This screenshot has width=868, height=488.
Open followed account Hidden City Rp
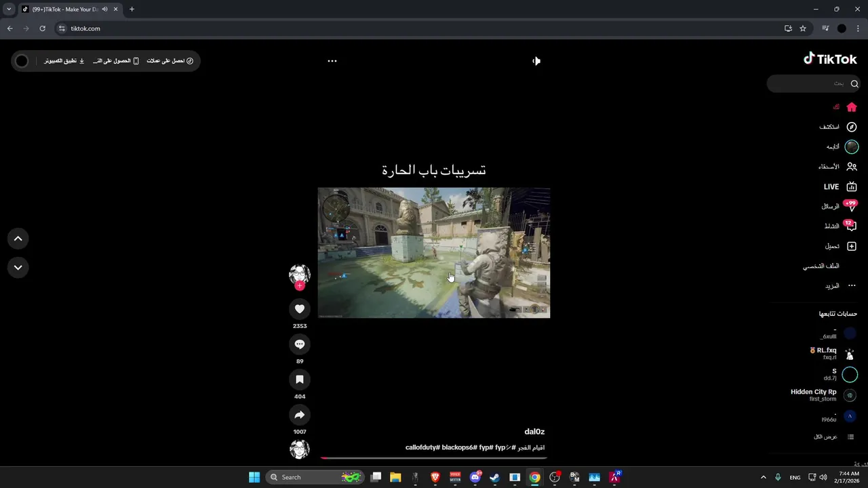(x=824, y=395)
